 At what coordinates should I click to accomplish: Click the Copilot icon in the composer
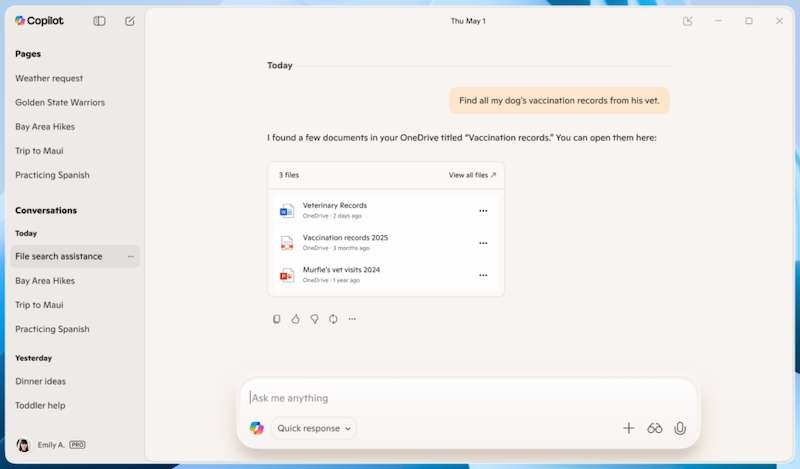(x=257, y=428)
